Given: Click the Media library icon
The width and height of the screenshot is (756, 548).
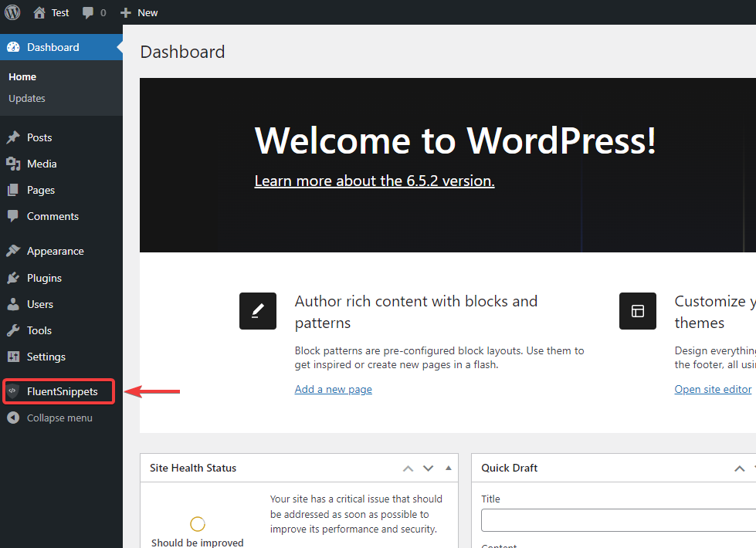Looking at the screenshot, I should tap(13, 164).
